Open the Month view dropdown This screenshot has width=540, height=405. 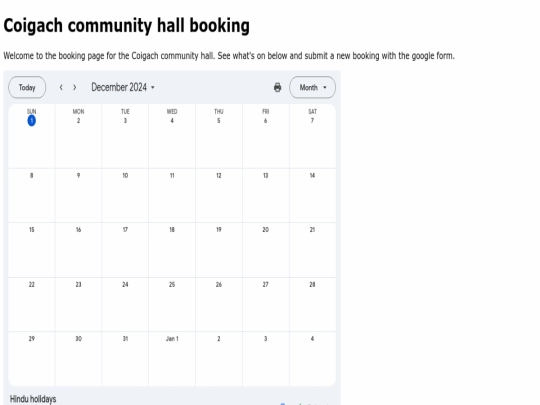312,87
